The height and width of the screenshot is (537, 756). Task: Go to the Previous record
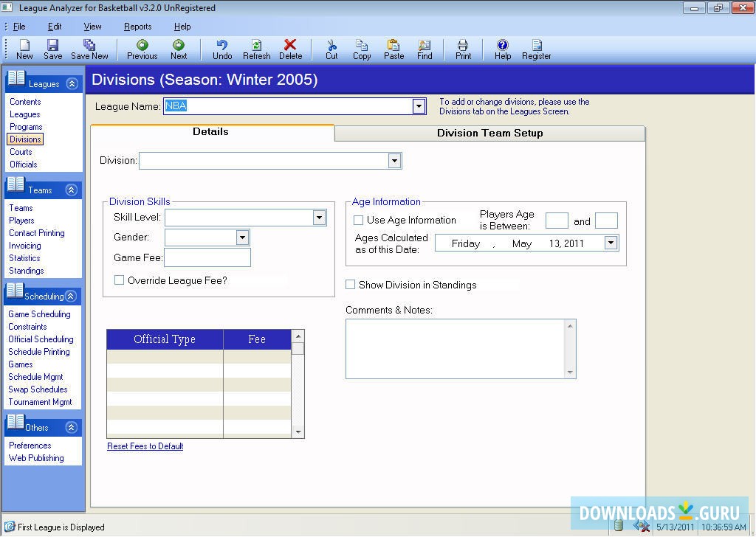tap(142, 45)
